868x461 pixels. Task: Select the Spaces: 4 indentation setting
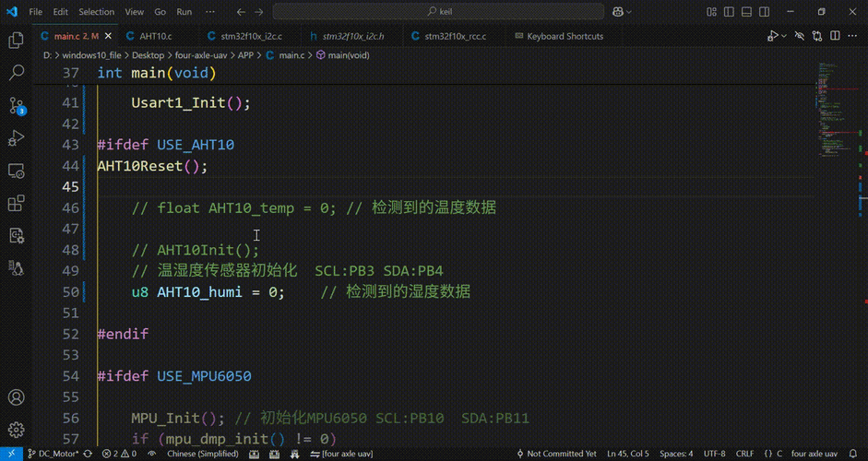(676, 454)
